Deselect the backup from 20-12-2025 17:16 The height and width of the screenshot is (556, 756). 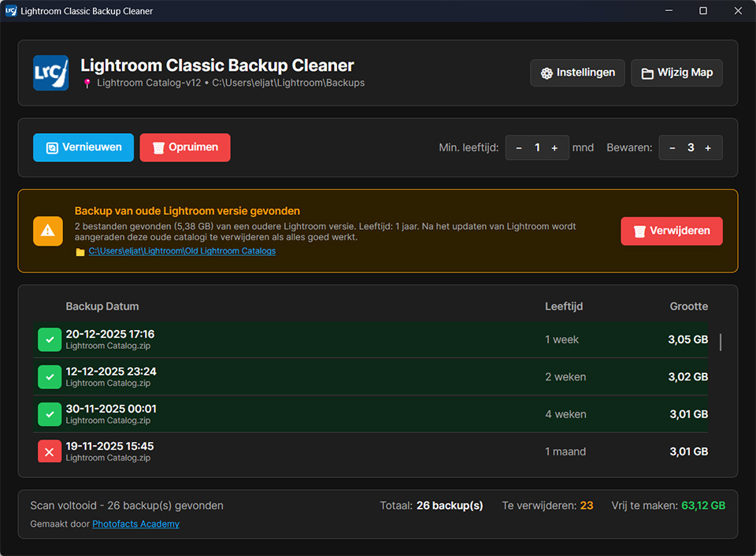tap(49, 339)
